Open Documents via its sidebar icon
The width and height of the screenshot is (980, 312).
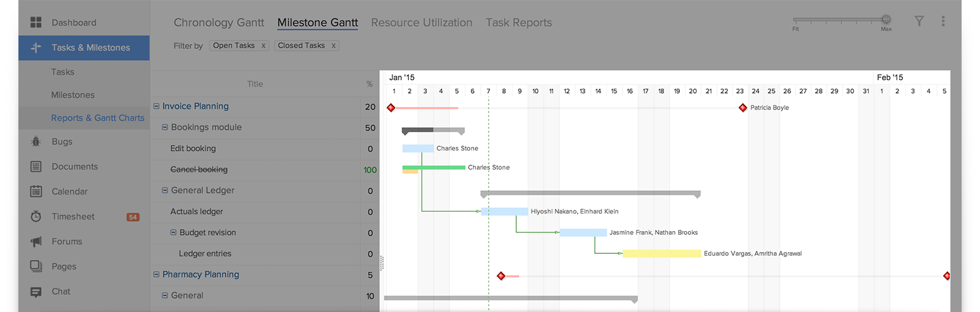pyautogui.click(x=36, y=166)
